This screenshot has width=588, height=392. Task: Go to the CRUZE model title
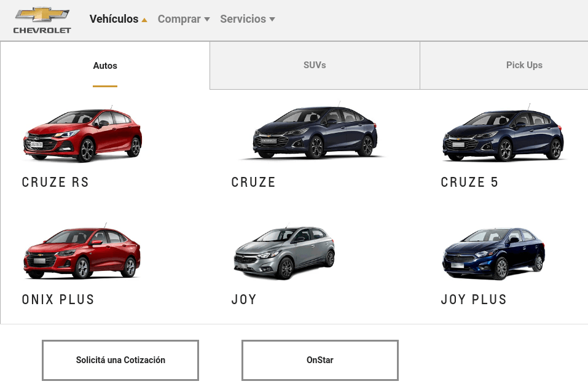pos(253,182)
